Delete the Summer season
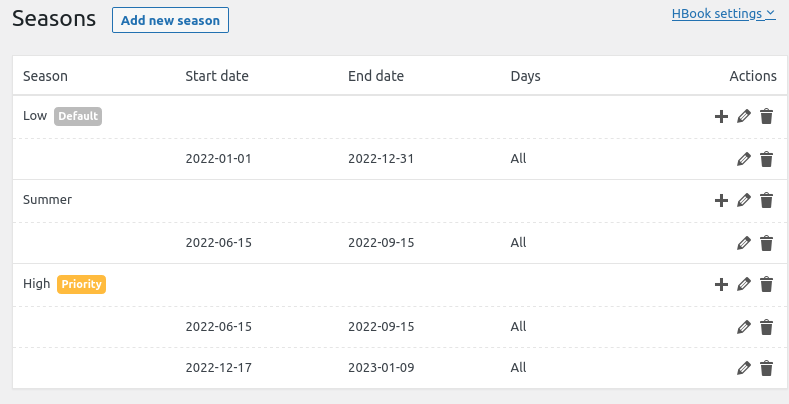 (x=766, y=200)
